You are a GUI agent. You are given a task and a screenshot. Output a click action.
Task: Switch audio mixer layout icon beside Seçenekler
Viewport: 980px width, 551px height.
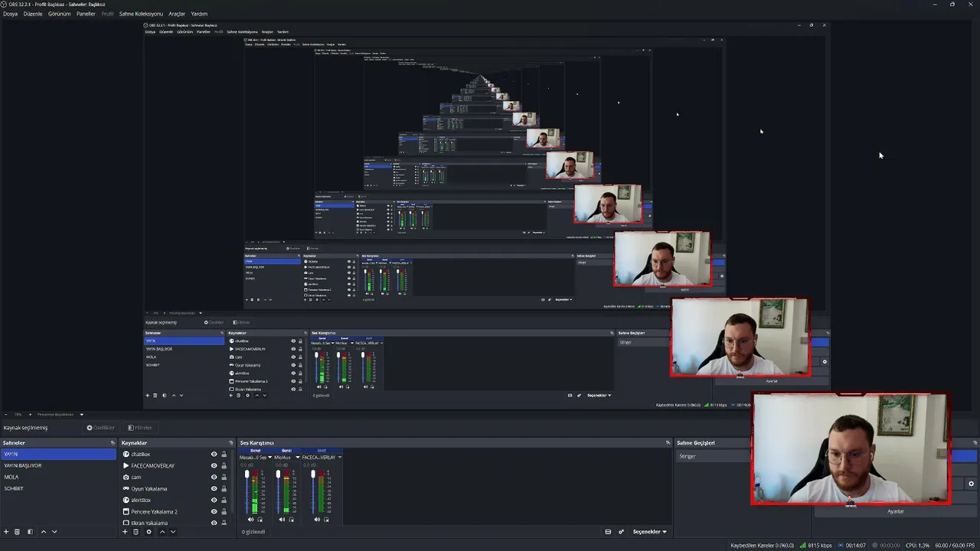point(608,532)
